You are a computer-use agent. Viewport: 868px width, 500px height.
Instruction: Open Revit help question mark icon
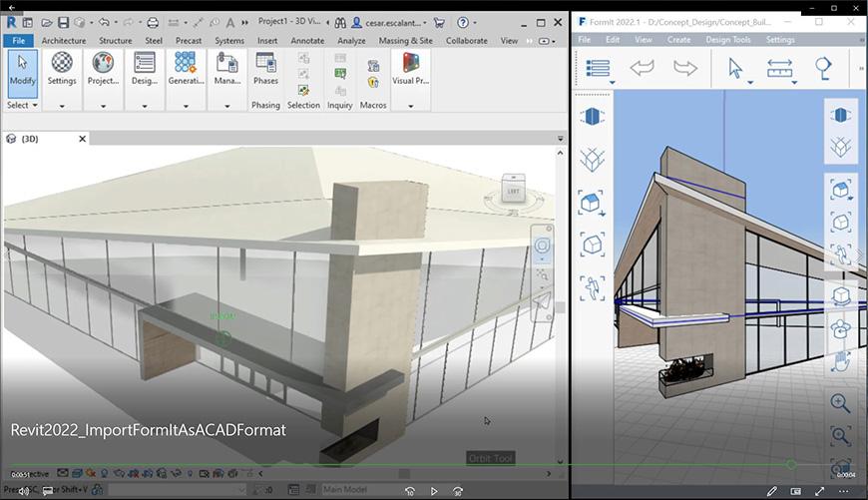coord(463,23)
